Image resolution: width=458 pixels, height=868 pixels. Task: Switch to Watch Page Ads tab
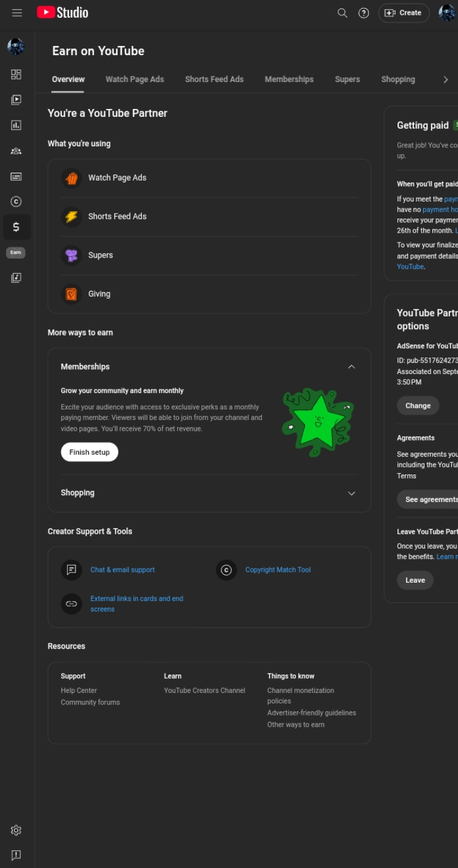pos(135,80)
